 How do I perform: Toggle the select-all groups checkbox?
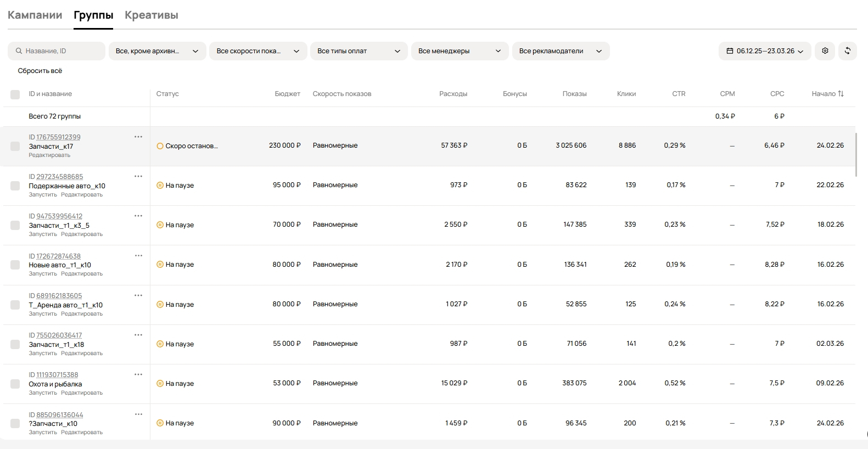[15, 94]
